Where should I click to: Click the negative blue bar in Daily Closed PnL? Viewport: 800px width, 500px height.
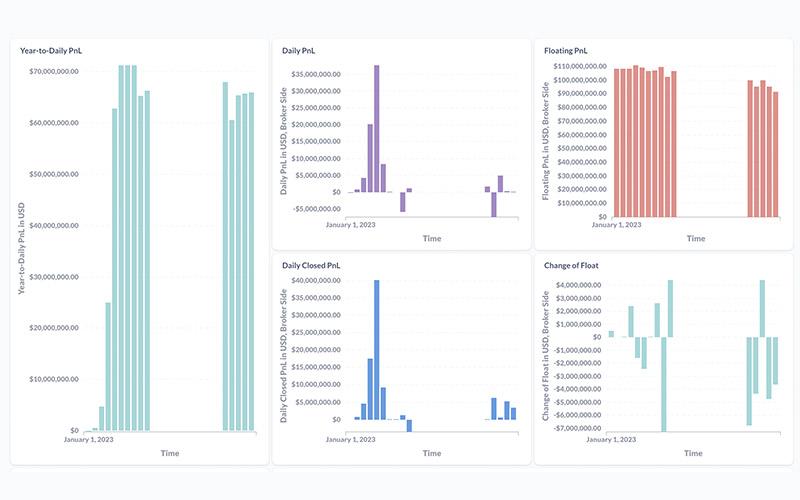(409, 426)
